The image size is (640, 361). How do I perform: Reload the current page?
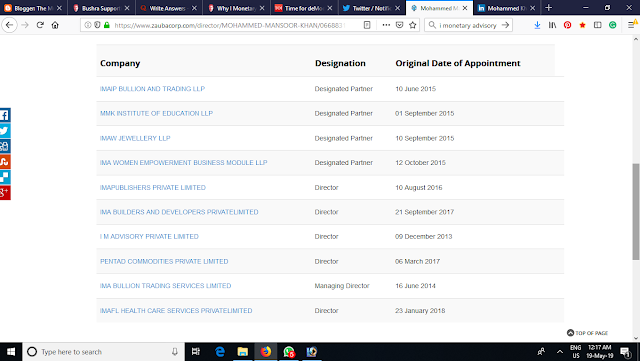[40, 25]
